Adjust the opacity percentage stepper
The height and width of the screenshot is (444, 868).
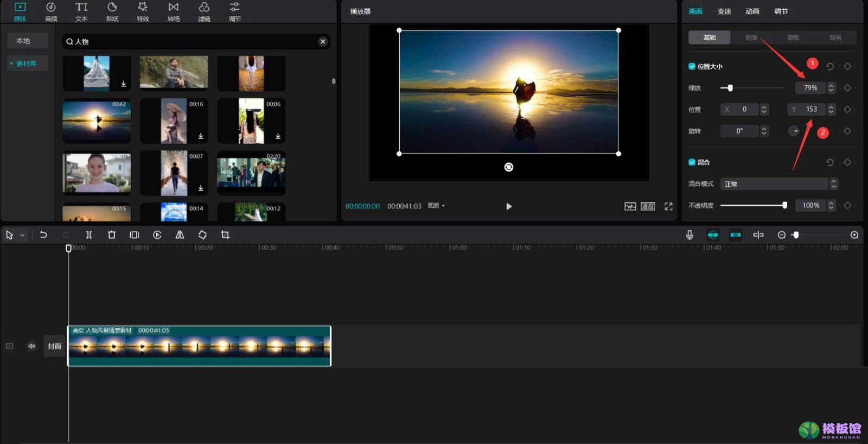tap(831, 205)
